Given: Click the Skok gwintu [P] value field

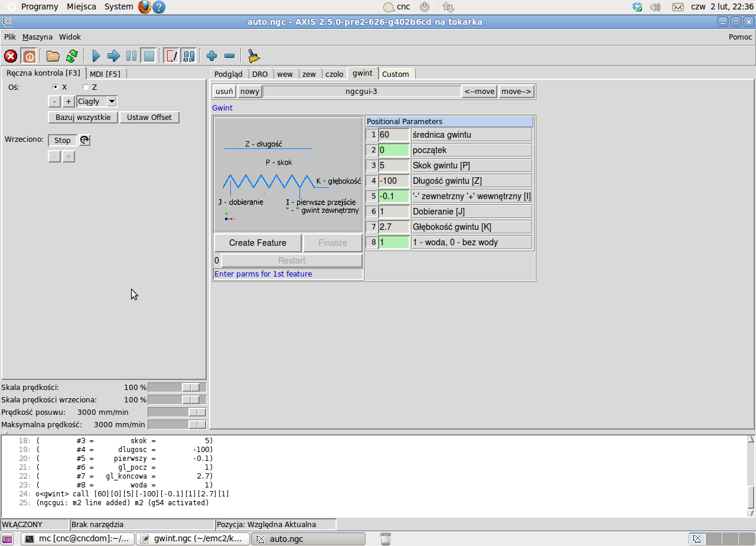Looking at the screenshot, I should pyautogui.click(x=393, y=165).
